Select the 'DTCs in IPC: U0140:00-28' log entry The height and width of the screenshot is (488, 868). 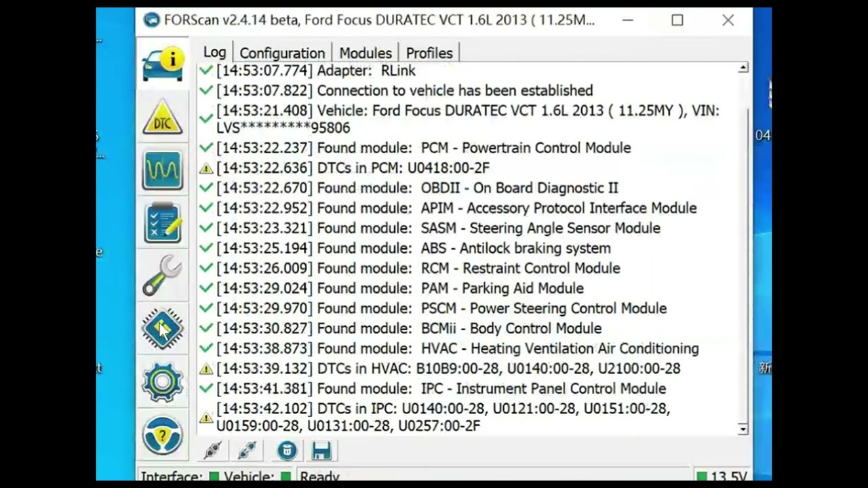coord(443,417)
